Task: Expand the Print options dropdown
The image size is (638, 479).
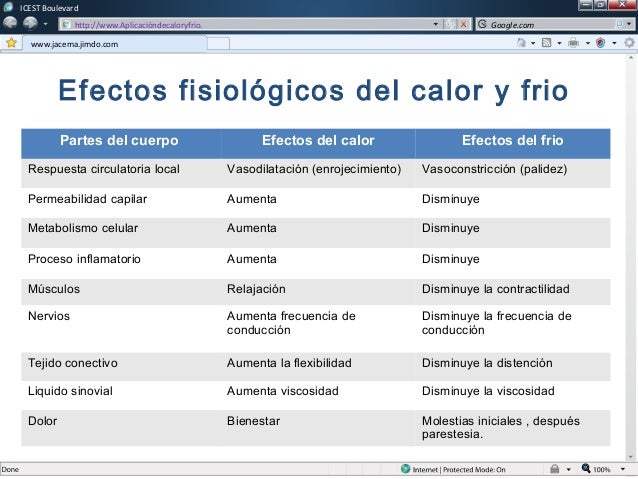Action: coord(588,43)
